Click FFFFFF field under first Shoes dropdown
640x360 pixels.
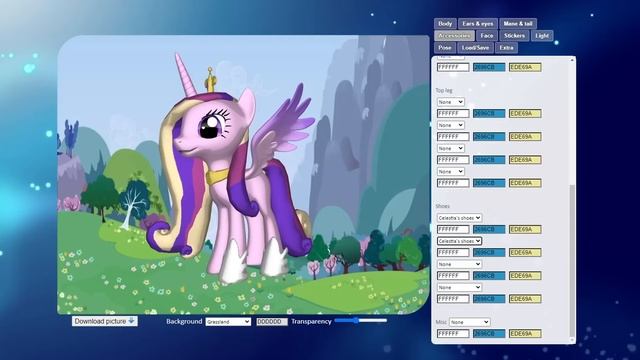(x=453, y=229)
